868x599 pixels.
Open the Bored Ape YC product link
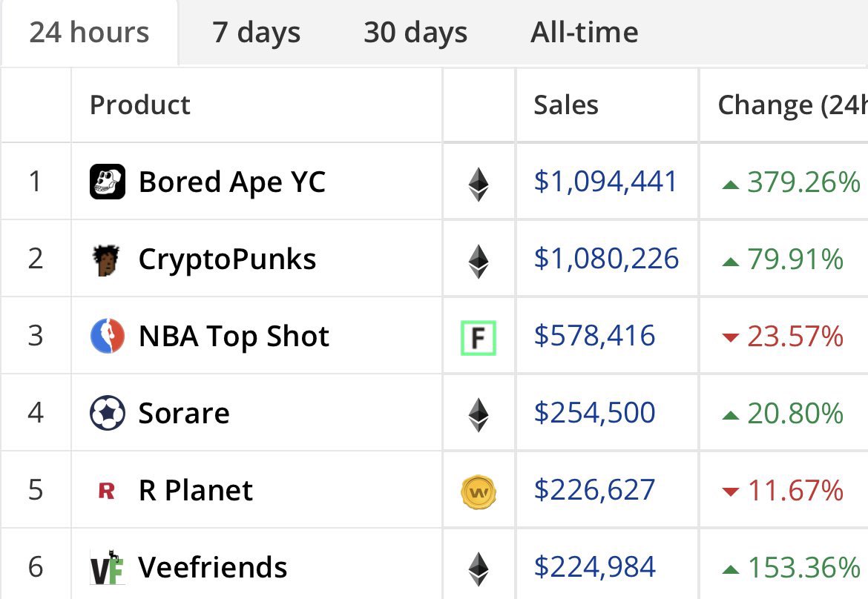coord(231,182)
